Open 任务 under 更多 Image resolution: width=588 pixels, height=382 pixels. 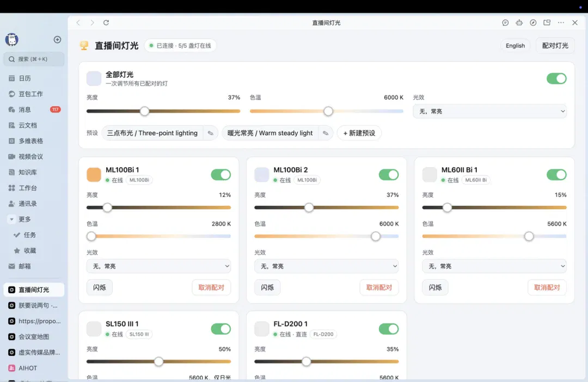pos(34,235)
